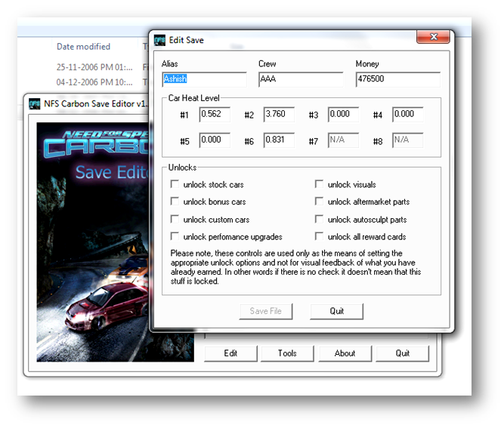Enable unlock stock cars checkbox
The image size is (504, 428).
click(175, 184)
